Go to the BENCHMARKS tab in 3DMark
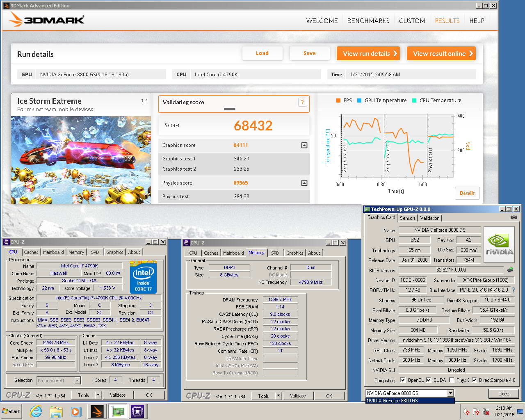The height and width of the screenshot is (420, 525). [x=368, y=21]
